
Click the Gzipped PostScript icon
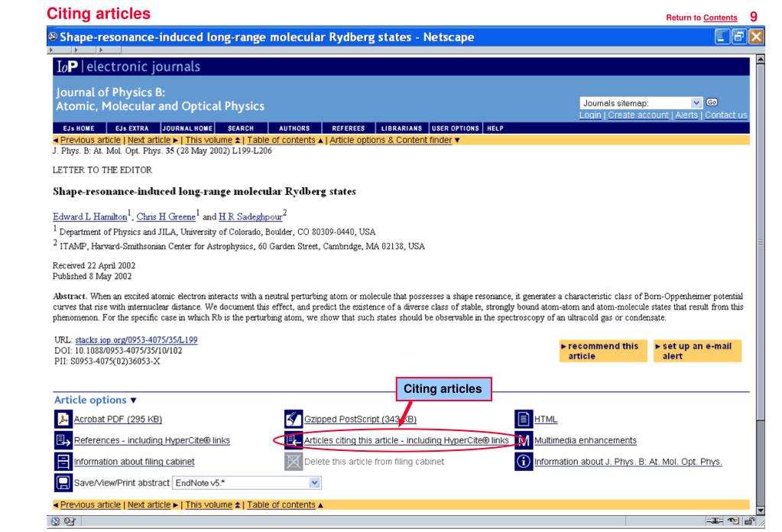[x=294, y=419]
